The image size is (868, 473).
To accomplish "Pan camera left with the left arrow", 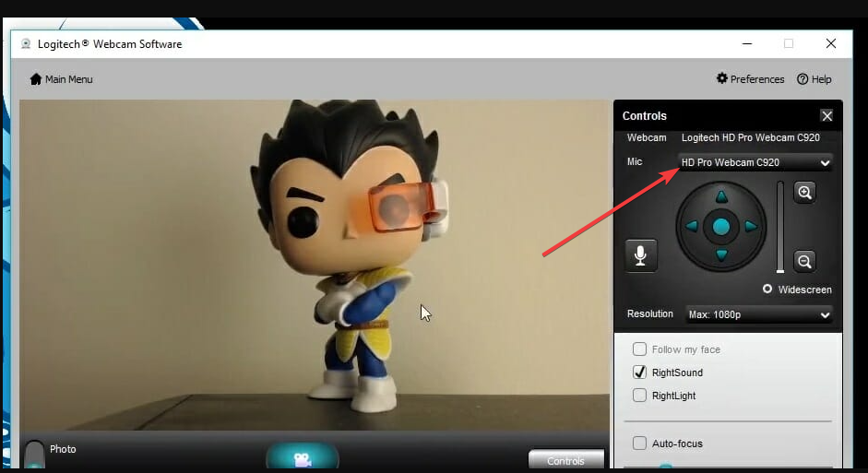I will 692,226.
